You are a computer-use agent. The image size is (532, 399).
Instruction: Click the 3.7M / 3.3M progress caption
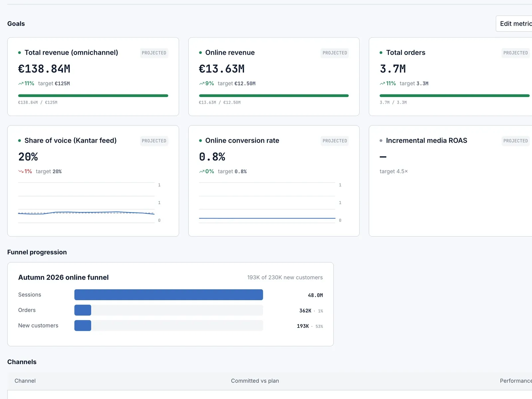[x=393, y=102]
